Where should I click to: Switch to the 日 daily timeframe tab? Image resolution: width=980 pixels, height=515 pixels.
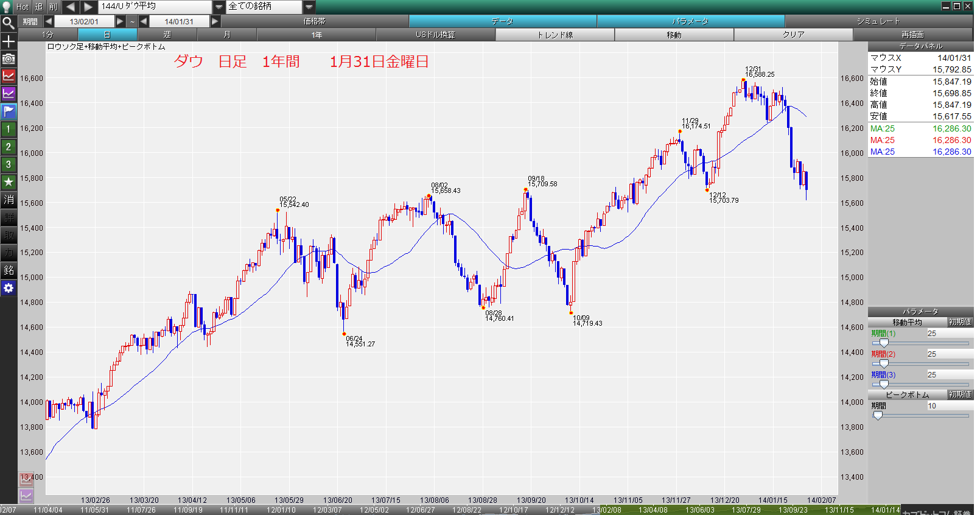coord(108,35)
